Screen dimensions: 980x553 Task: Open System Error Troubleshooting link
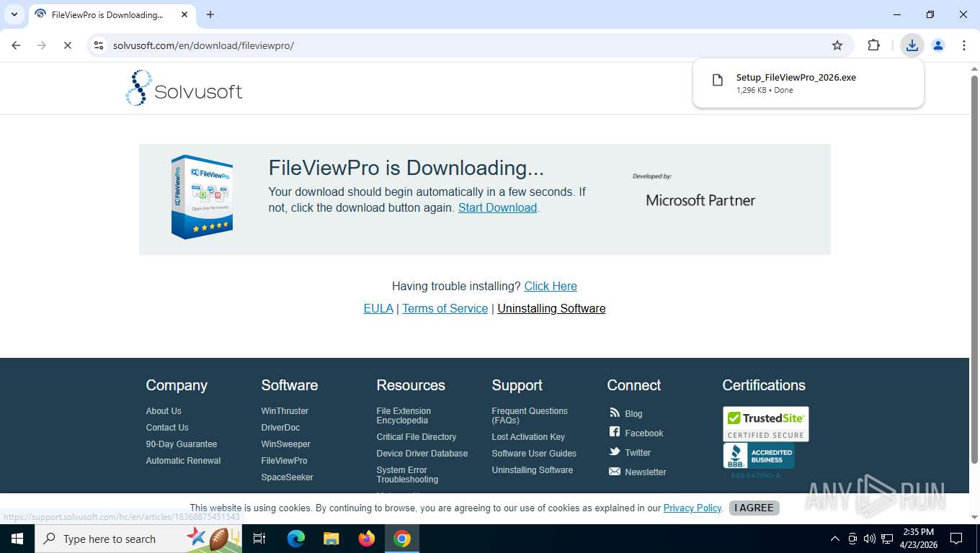(407, 475)
